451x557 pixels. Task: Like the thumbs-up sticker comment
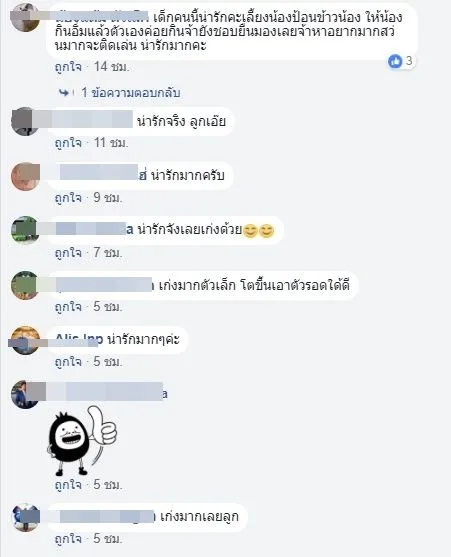pyautogui.click(x=68, y=485)
